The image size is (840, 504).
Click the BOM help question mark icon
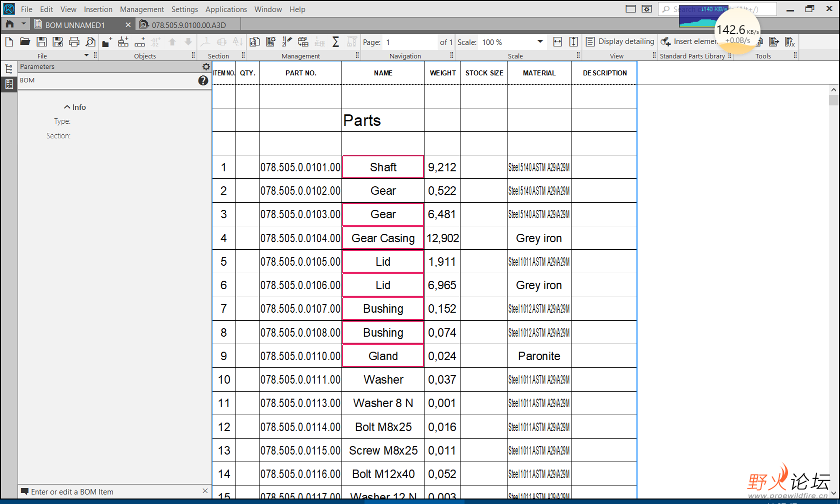click(x=203, y=80)
